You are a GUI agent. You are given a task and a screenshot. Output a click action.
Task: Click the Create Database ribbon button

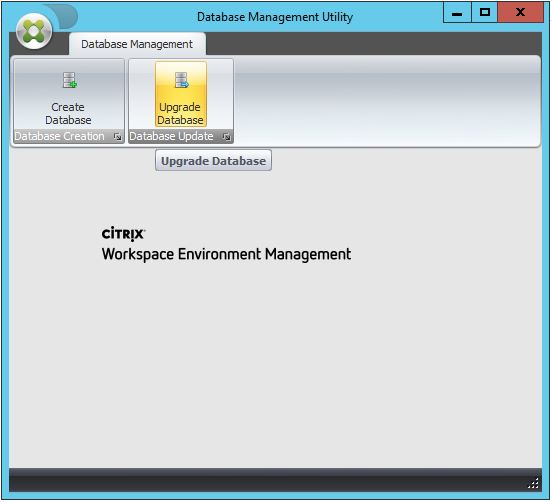(69, 94)
